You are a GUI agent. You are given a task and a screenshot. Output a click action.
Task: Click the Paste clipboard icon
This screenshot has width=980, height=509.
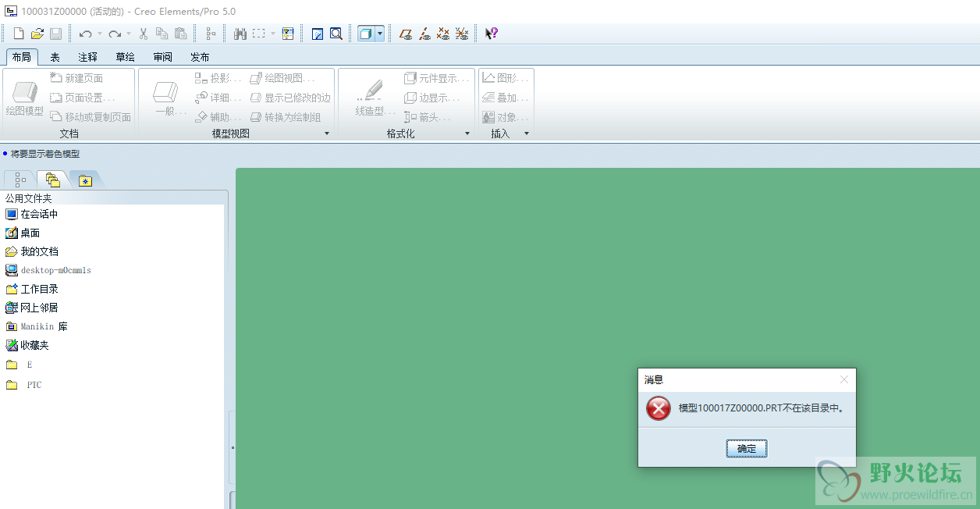coord(180,34)
